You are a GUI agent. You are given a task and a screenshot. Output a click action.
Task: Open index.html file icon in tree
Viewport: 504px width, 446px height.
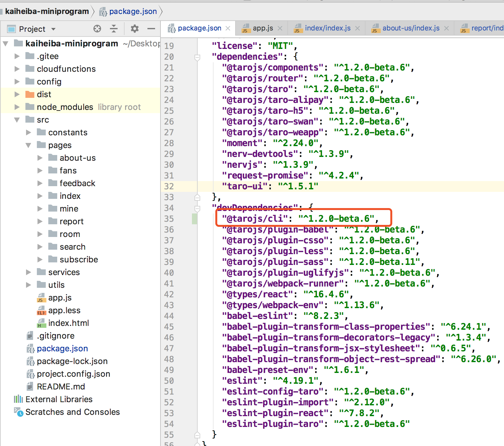pos(41,323)
